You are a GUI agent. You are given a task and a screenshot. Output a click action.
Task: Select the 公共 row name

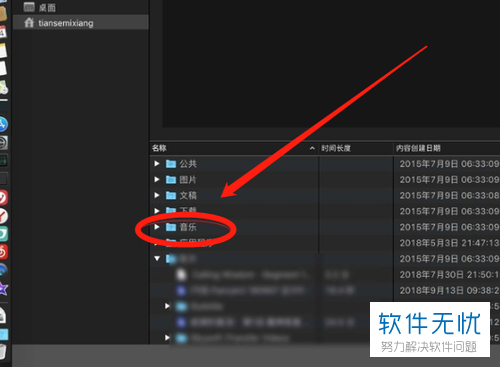188,164
